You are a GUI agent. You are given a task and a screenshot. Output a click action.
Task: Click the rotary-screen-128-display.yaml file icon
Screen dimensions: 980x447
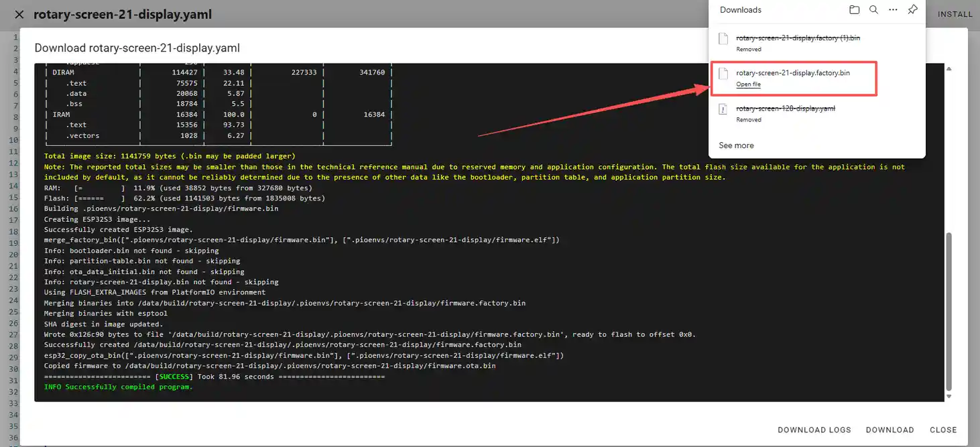point(723,109)
